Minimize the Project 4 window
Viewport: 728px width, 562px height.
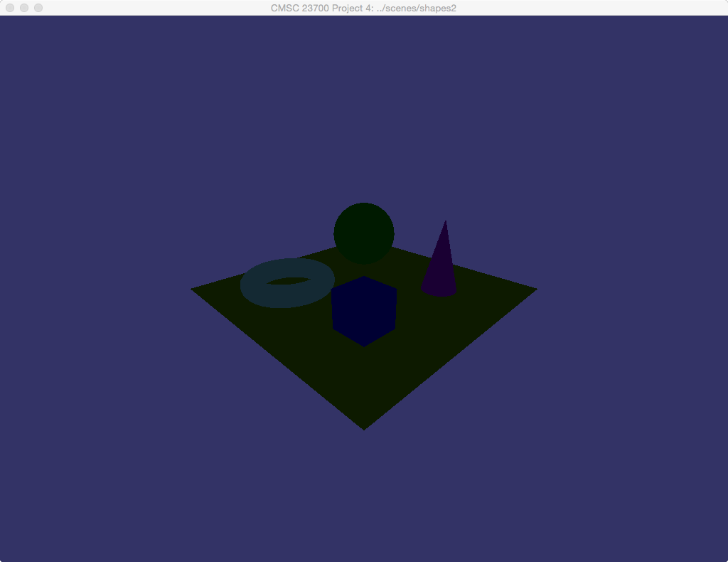(24, 8)
